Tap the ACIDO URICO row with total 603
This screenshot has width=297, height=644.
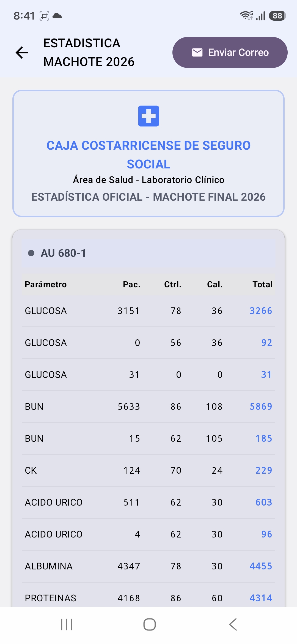[148, 502]
